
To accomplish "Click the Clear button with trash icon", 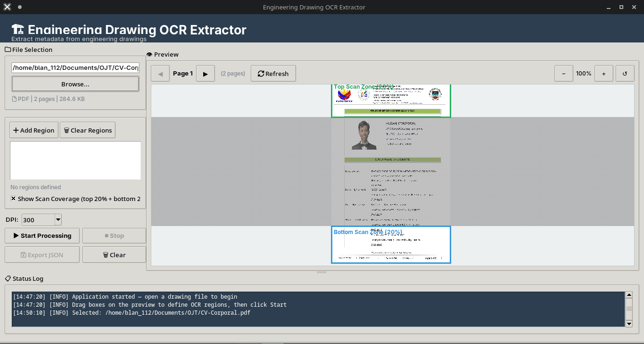I will pos(114,255).
